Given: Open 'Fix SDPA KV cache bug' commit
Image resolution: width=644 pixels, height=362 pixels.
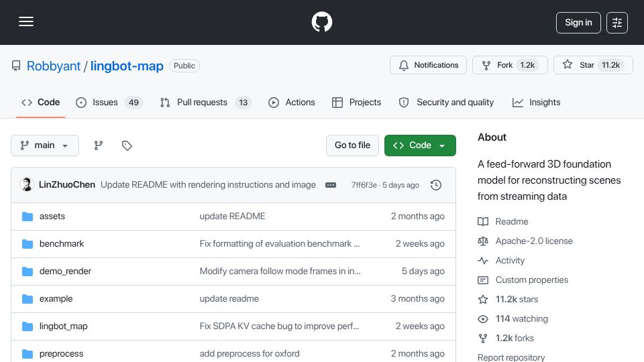Looking at the screenshot, I should click(279, 326).
